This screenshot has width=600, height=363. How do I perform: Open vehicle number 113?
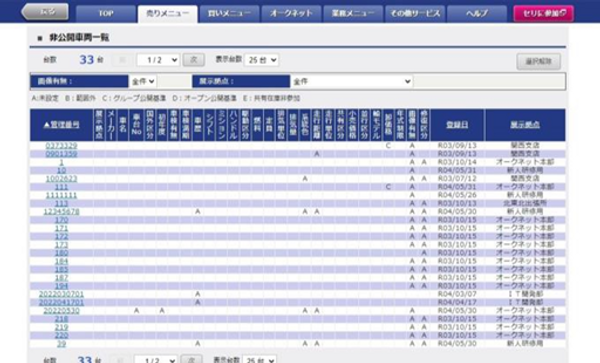[x=61, y=203]
